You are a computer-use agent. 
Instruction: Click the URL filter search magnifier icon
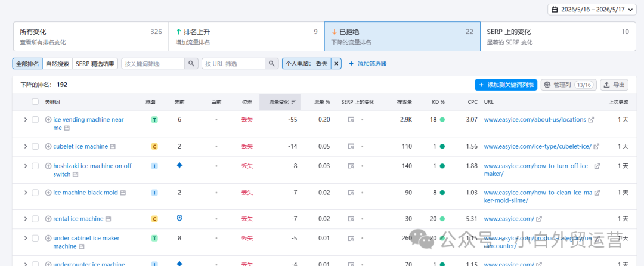271,64
